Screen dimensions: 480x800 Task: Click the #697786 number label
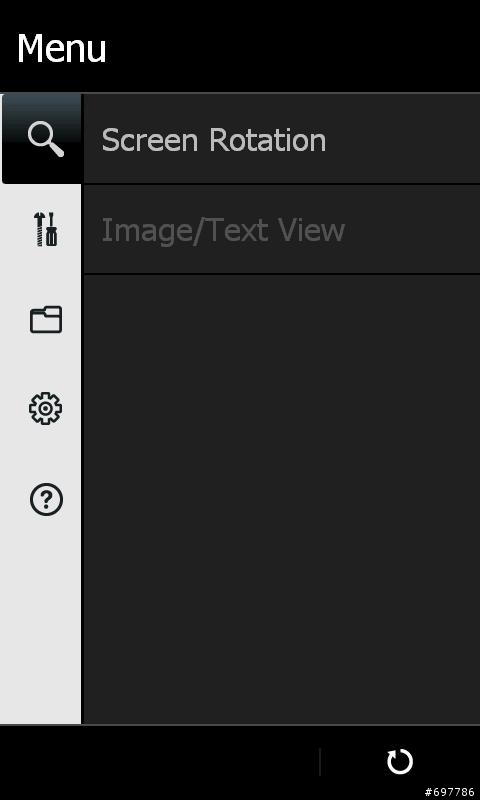pos(449,792)
